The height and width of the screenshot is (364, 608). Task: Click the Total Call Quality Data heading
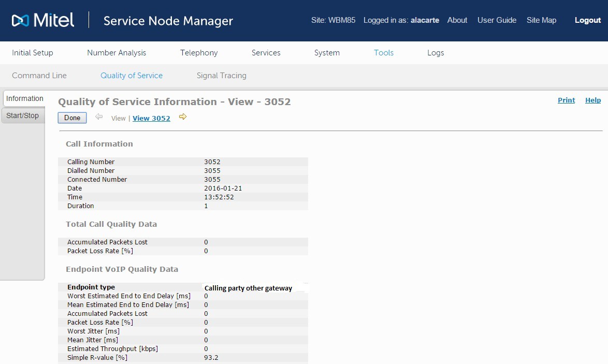[x=111, y=224]
